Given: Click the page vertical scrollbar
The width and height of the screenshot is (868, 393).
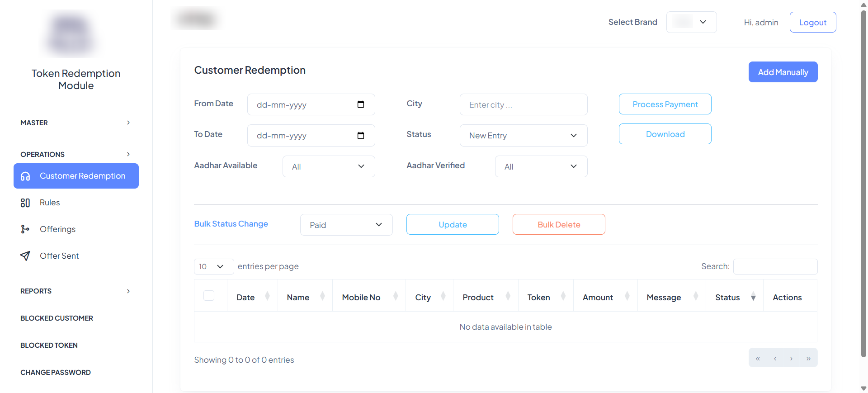Looking at the screenshot, I should (x=863, y=183).
